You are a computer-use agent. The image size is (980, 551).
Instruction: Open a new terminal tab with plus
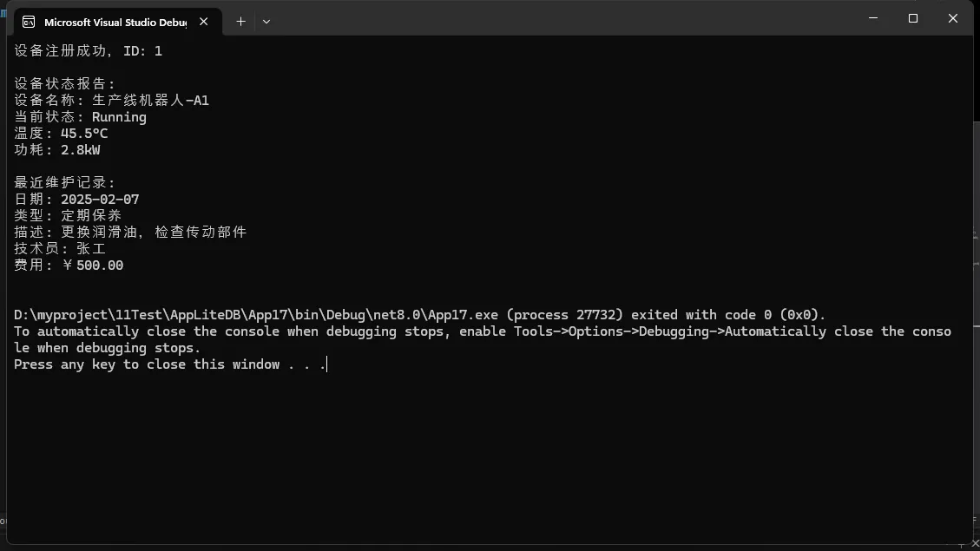point(240,21)
